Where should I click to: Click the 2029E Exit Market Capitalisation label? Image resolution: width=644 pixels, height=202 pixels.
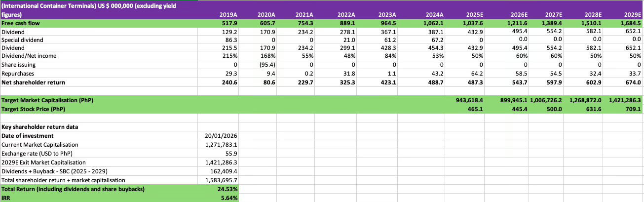click(x=43, y=162)
